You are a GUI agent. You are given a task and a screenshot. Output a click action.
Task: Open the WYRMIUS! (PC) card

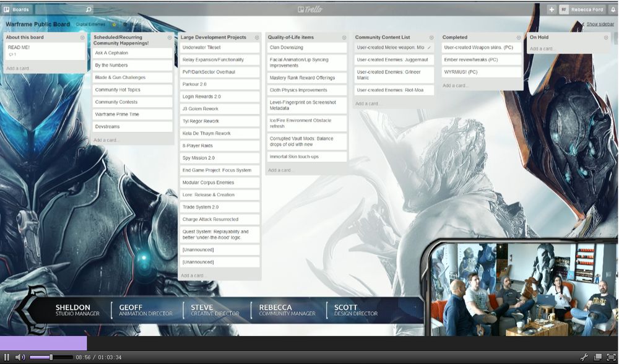click(x=482, y=72)
